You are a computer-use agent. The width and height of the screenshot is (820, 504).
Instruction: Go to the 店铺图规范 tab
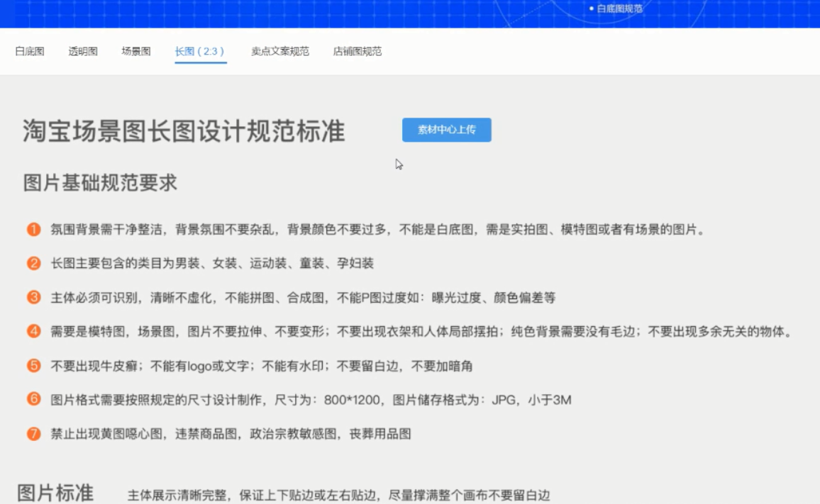point(358,52)
